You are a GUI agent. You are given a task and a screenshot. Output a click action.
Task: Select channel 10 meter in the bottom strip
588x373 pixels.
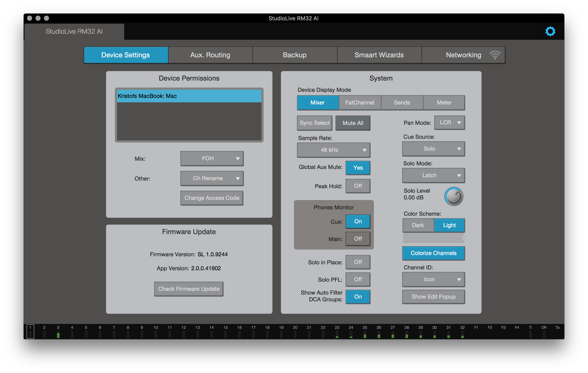tap(156, 331)
